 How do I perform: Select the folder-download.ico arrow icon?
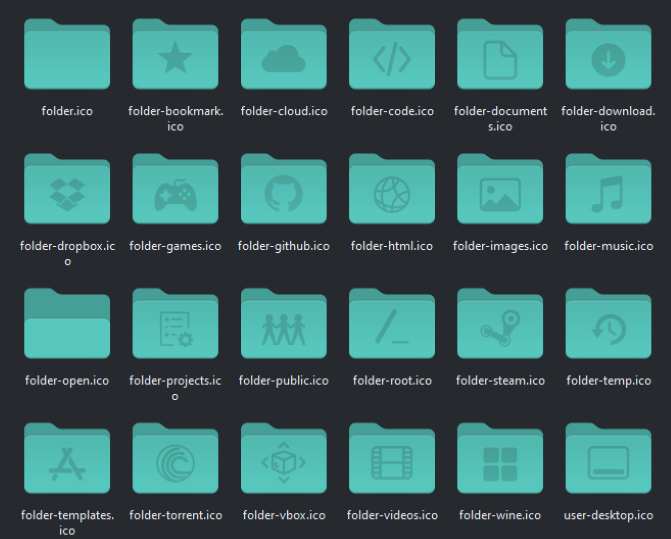[608, 60]
